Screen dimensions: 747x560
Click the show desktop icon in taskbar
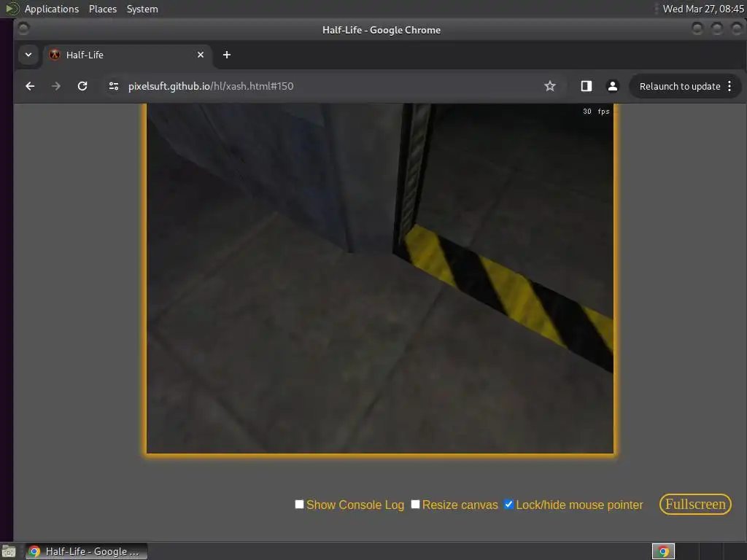9,551
